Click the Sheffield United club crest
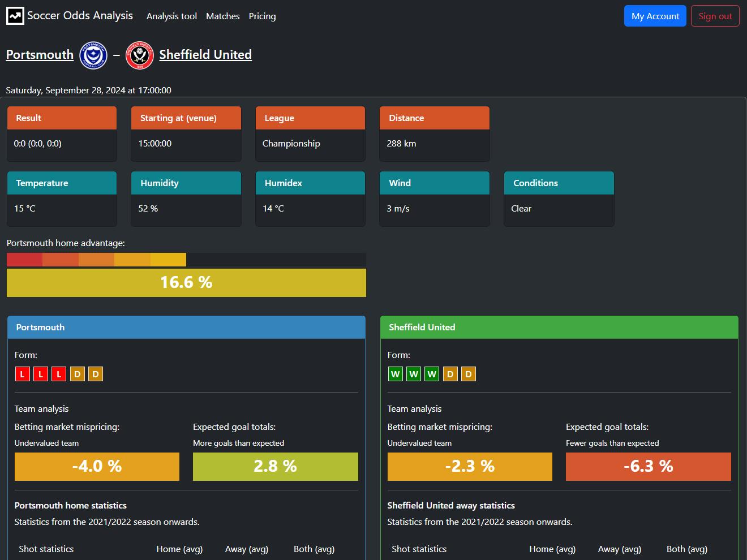747x560 pixels. [139, 55]
